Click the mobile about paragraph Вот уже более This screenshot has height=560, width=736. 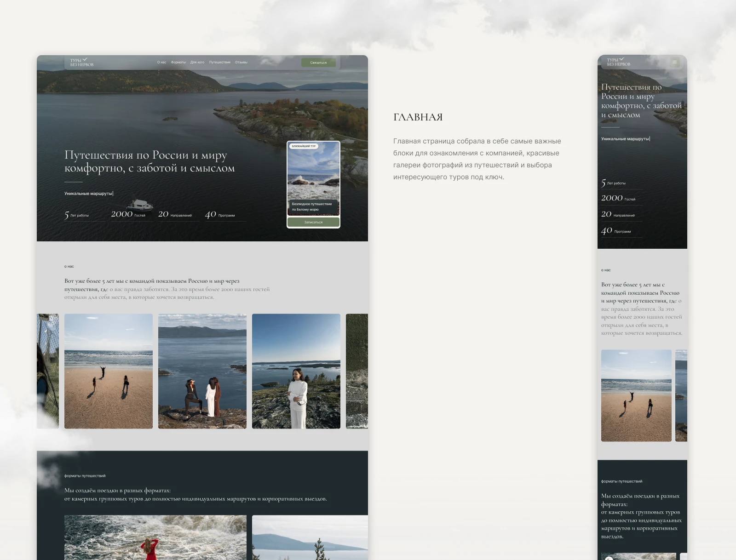click(x=642, y=309)
